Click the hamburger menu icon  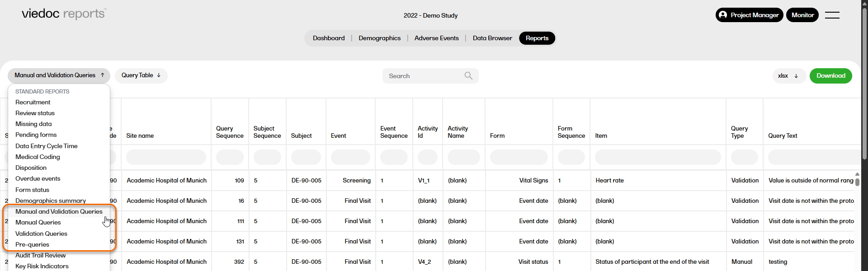coord(832,15)
